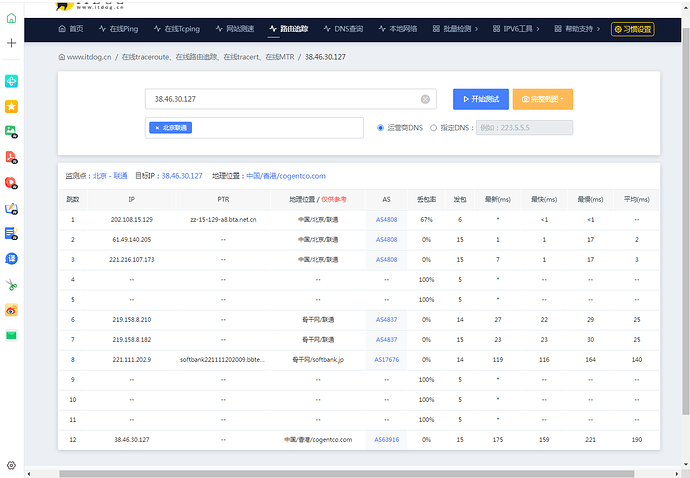Open AS4808 link in hop 2 row
This screenshot has height=478, width=690.
coord(386,239)
